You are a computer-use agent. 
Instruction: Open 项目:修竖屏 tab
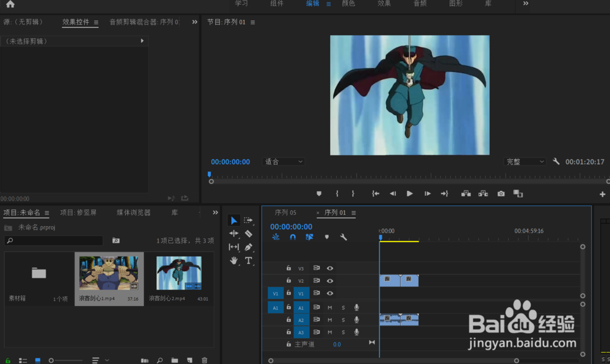[78, 212]
